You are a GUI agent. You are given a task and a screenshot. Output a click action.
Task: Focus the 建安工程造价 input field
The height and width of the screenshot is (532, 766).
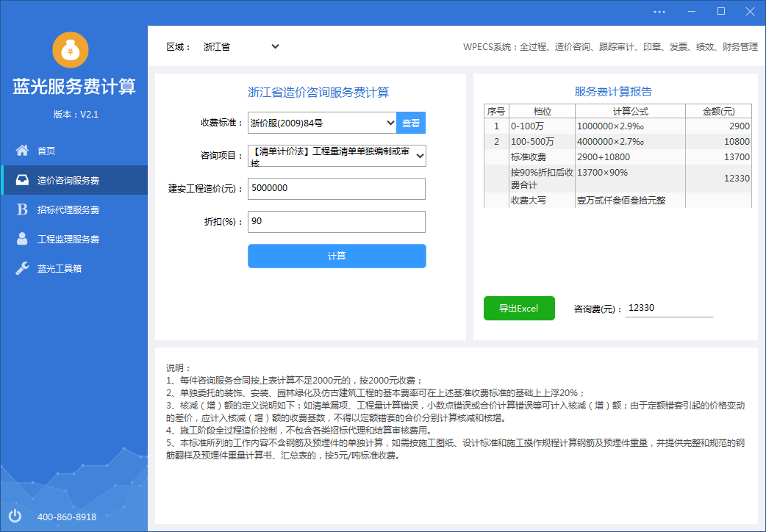337,189
